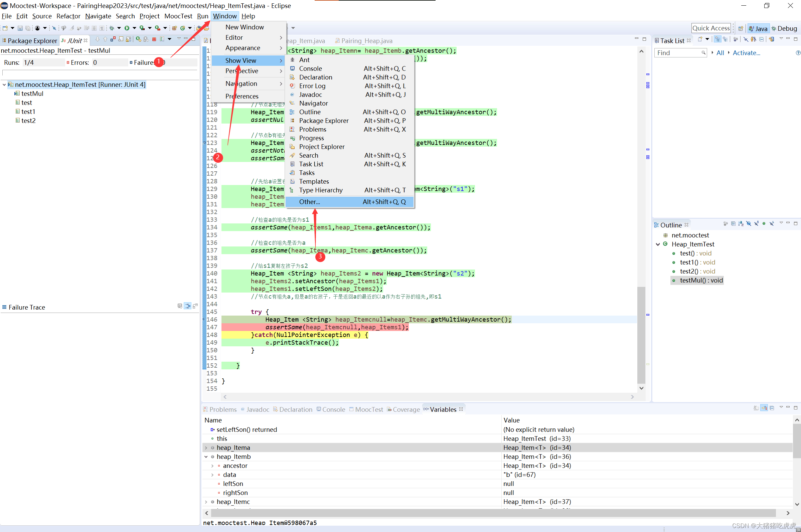Click the Task List Find input field
Screen dimensions: 801x532
click(x=678, y=53)
